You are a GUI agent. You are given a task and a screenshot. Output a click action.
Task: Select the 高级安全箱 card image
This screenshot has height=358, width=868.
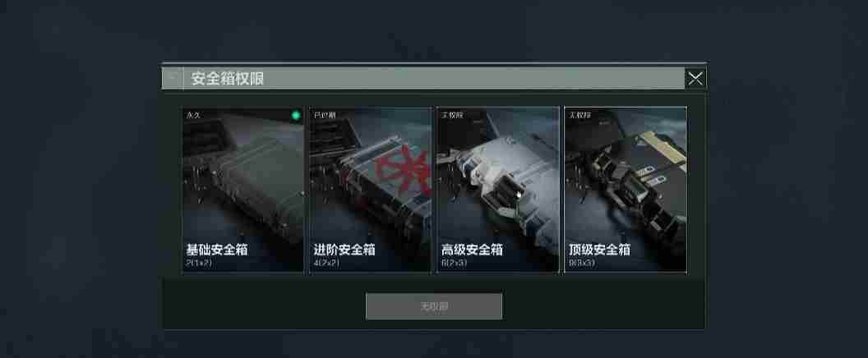pyautogui.click(x=497, y=189)
